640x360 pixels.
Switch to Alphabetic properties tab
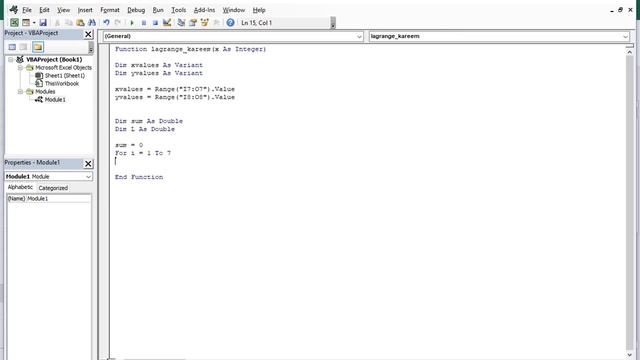(20, 187)
